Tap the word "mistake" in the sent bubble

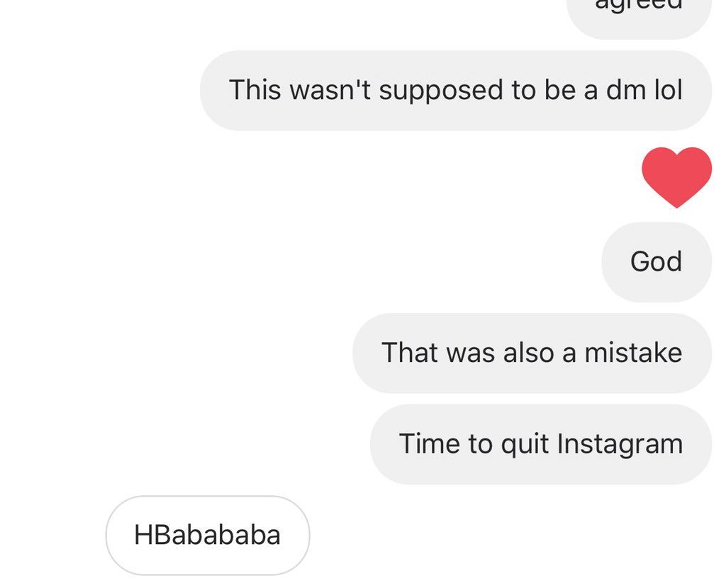pyautogui.click(x=632, y=353)
